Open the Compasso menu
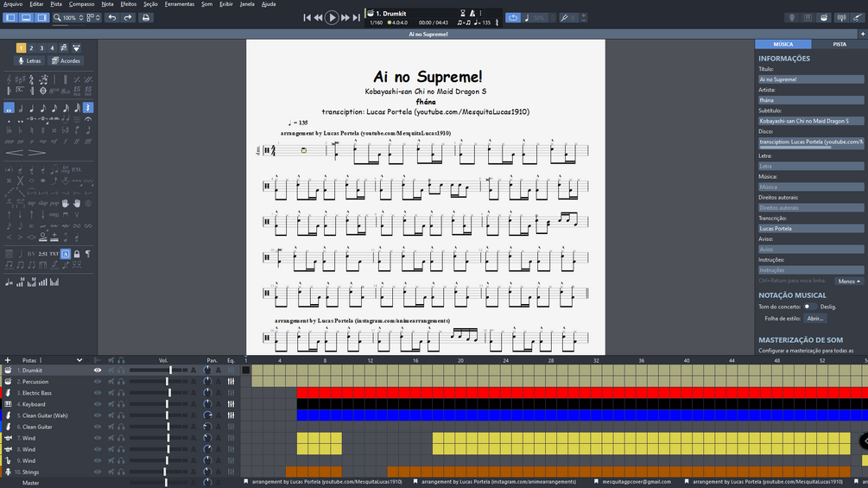Viewport: 868px width, 488px height. (81, 3)
